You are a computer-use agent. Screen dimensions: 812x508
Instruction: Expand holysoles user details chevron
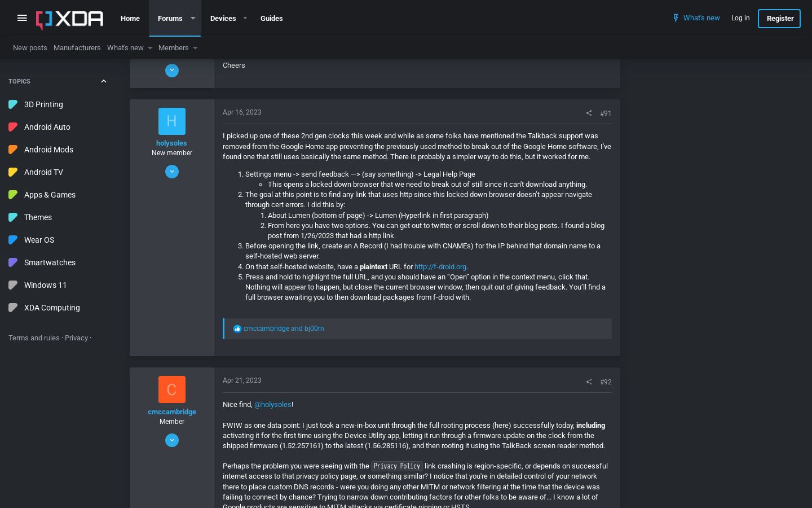[172, 172]
